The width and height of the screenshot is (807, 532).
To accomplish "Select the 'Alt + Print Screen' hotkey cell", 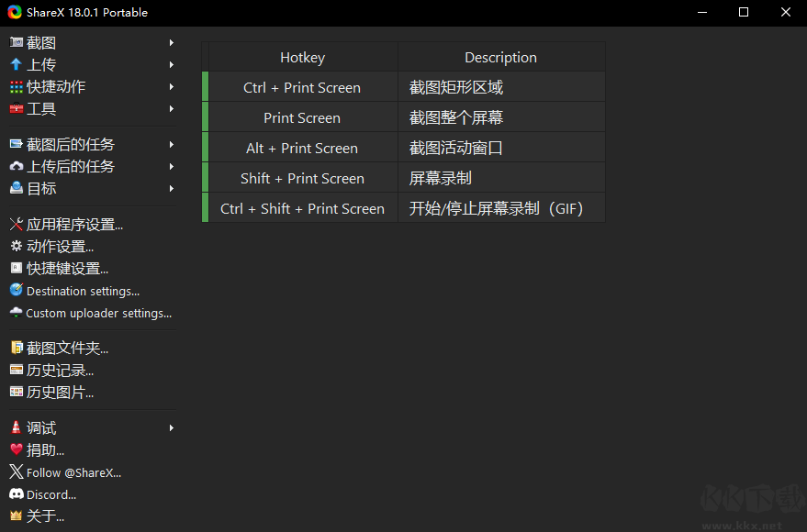I will pyautogui.click(x=303, y=148).
